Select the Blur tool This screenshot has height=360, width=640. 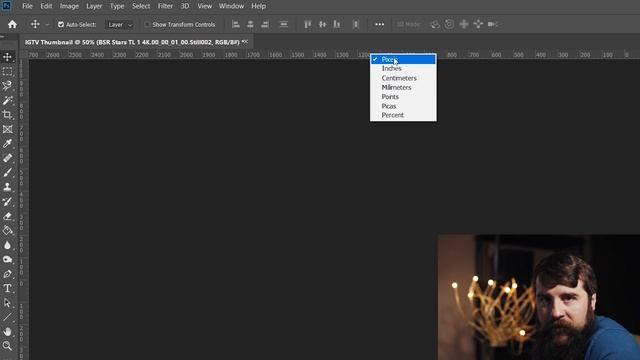tap(7, 245)
